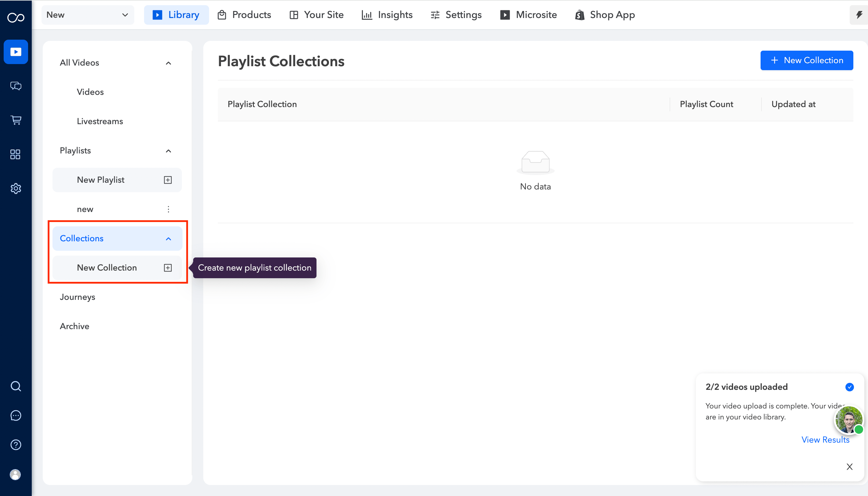Image resolution: width=868 pixels, height=496 pixels.
Task: Open the message bubble icon in the left rail
Action: [16, 415]
